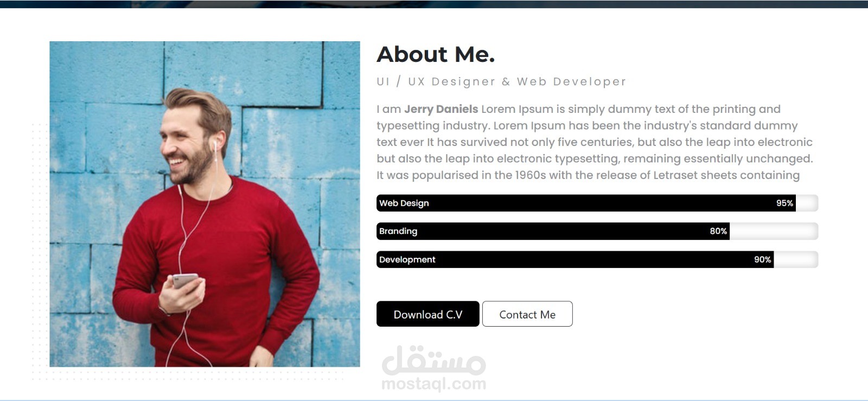Click the Arabic mostaql logo watermark
Image resolution: width=868 pixels, height=401 pixels.
pyautogui.click(x=433, y=360)
